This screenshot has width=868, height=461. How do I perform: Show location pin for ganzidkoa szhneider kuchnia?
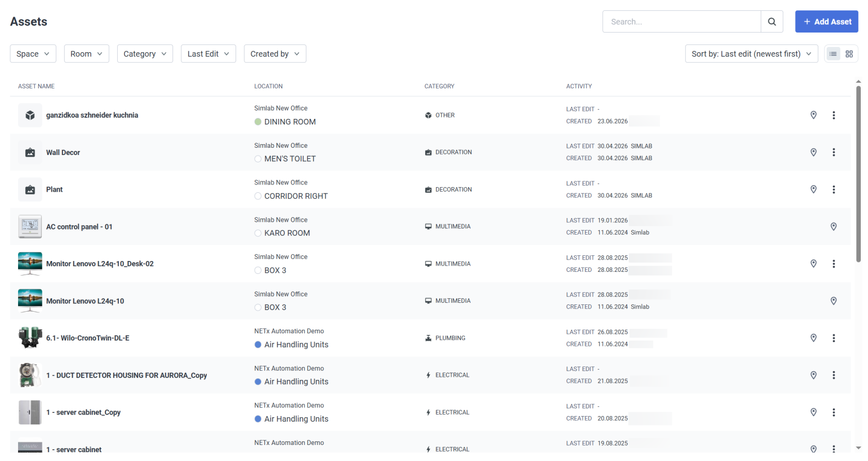tap(813, 115)
